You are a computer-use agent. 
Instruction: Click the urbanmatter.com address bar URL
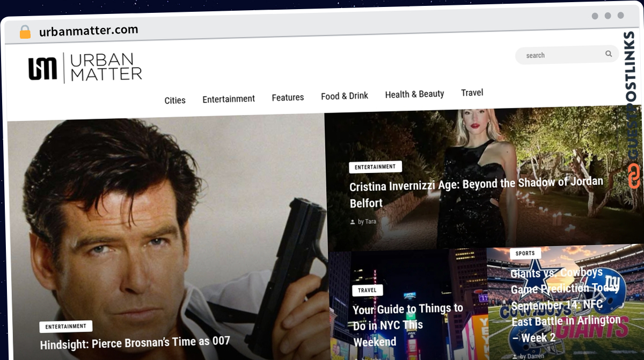[x=89, y=31]
